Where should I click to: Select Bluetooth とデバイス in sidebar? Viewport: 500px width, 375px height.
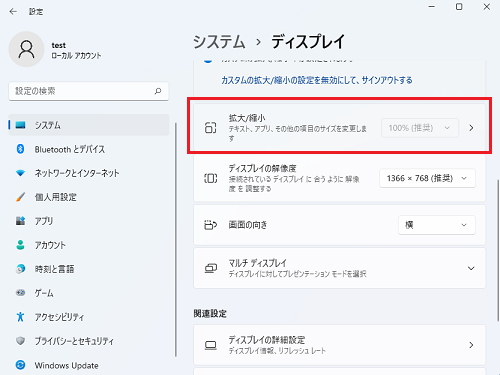pos(89,149)
